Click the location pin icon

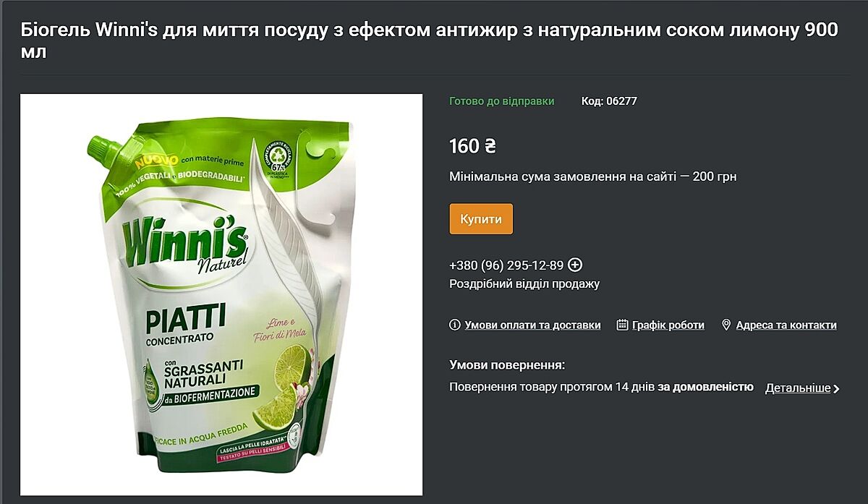pyautogui.click(x=726, y=325)
